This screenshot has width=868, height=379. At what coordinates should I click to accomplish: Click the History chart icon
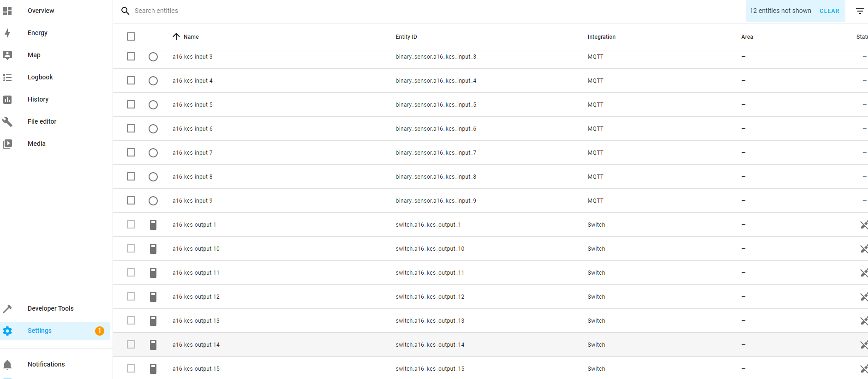[7, 99]
